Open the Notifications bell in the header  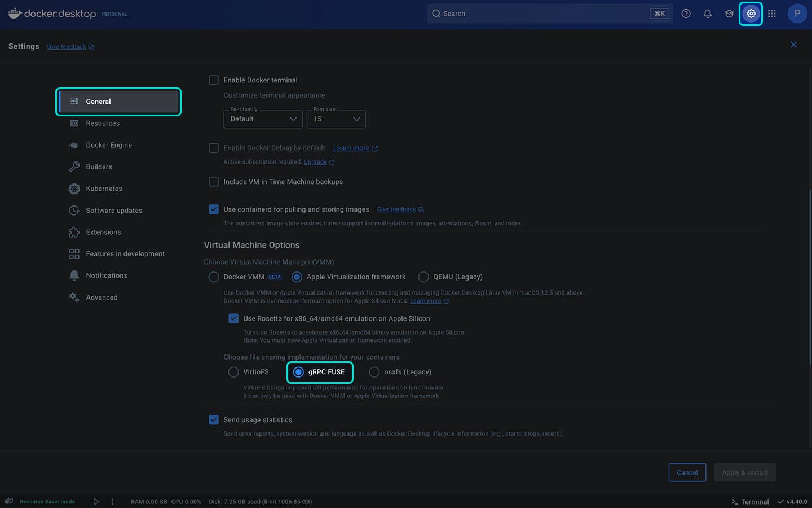pyautogui.click(x=708, y=13)
